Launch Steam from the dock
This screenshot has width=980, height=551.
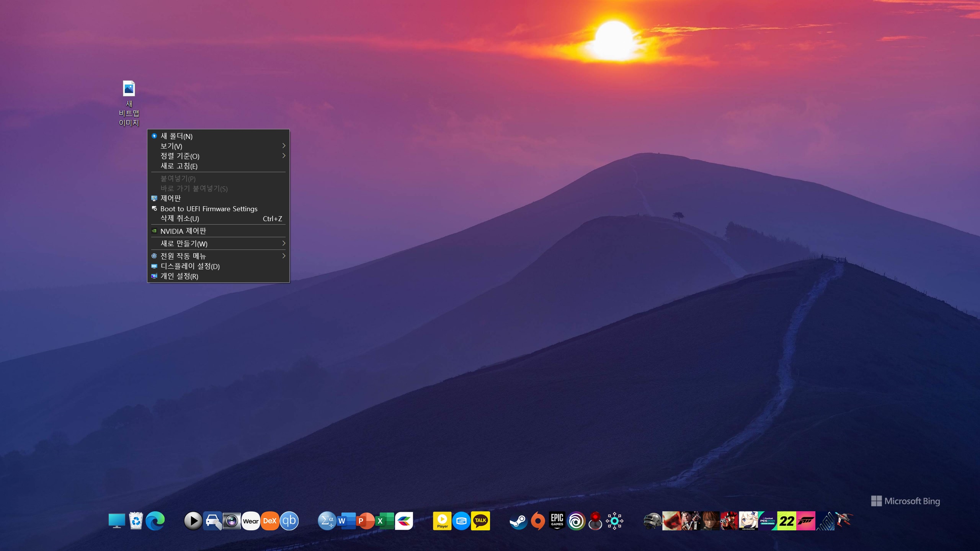point(519,521)
